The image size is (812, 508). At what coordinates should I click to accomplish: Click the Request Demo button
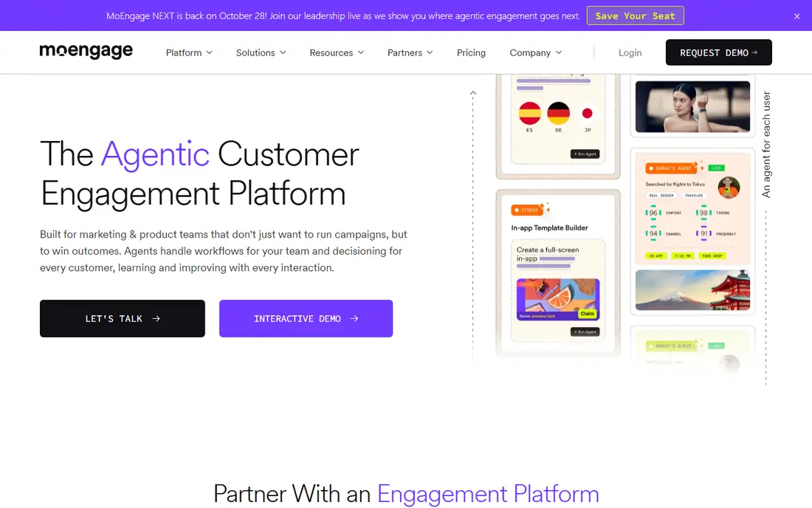[x=718, y=52]
